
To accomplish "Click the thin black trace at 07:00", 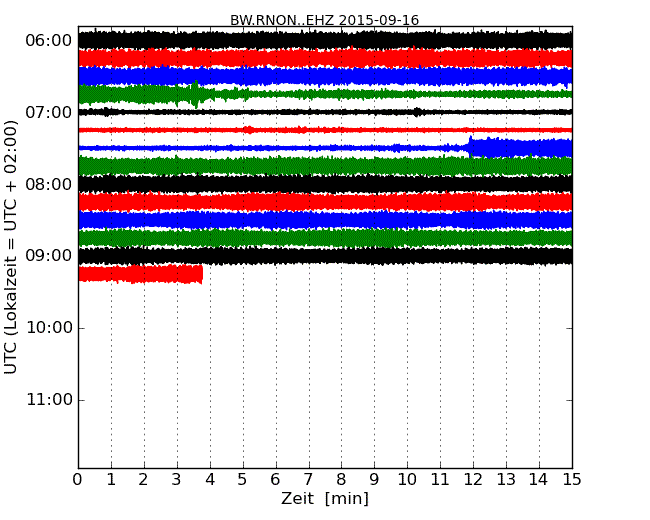I will coord(325,112).
